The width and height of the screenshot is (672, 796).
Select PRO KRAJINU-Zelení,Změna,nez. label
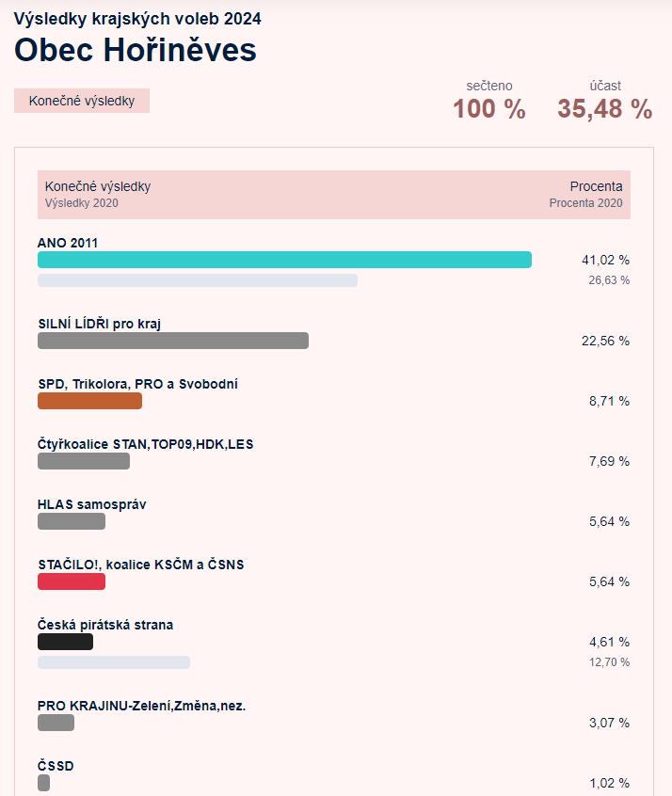[x=142, y=706]
